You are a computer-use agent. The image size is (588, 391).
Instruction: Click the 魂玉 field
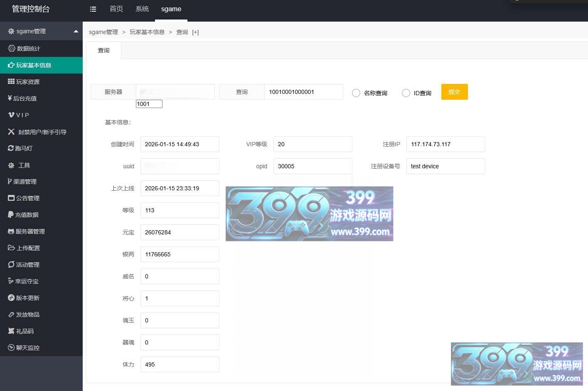(x=180, y=320)
